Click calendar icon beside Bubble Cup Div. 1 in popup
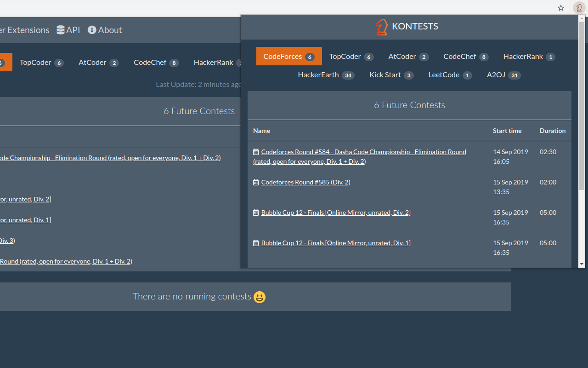The height and width of the screenshot is (368, 588). click(256, 243)
